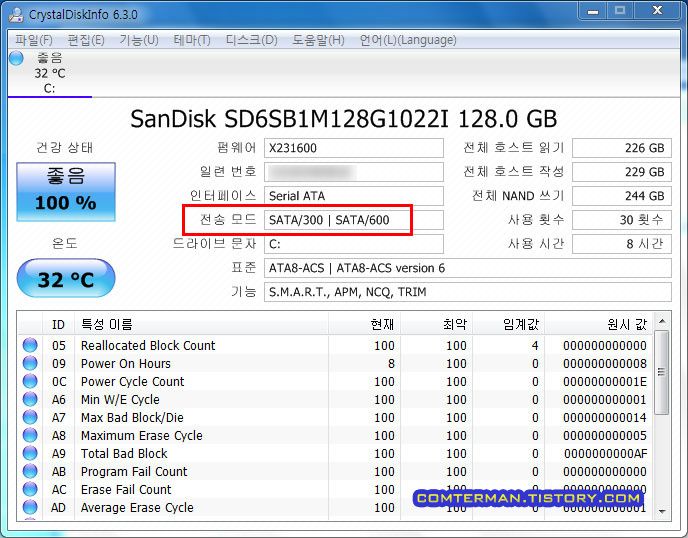Click the 좋음 100 % health status button

click(x=66, y=192)
